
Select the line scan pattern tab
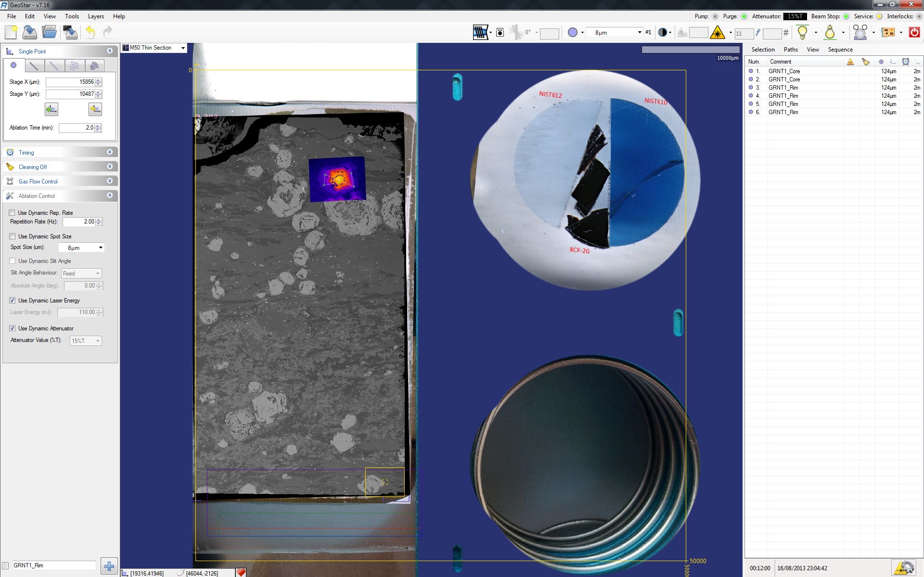(x=34, y=66)
